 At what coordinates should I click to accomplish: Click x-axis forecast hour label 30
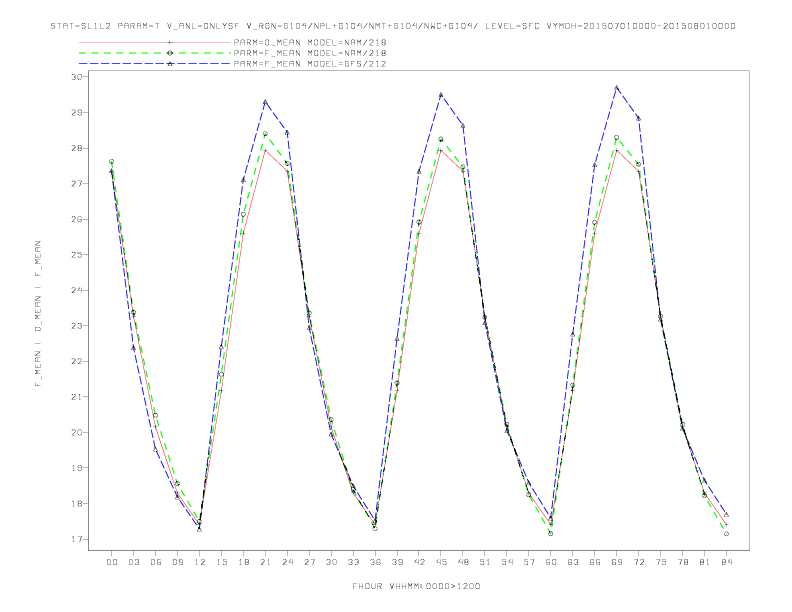coord(331,562)
